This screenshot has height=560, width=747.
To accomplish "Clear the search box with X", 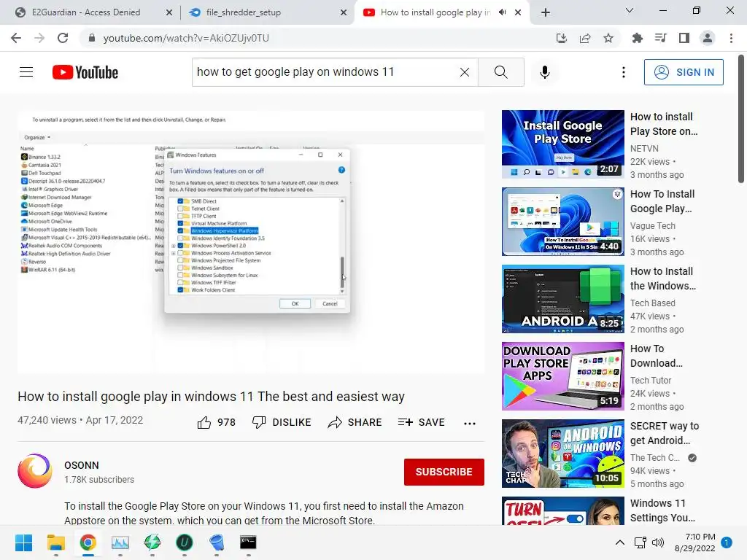I will pyautogui.click(x=465, y=72).
